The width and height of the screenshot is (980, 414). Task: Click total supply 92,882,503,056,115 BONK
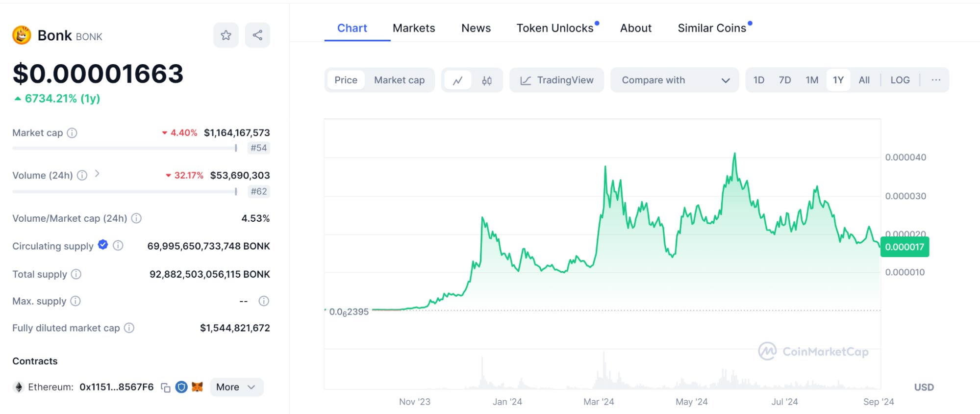tap(210, 274)
